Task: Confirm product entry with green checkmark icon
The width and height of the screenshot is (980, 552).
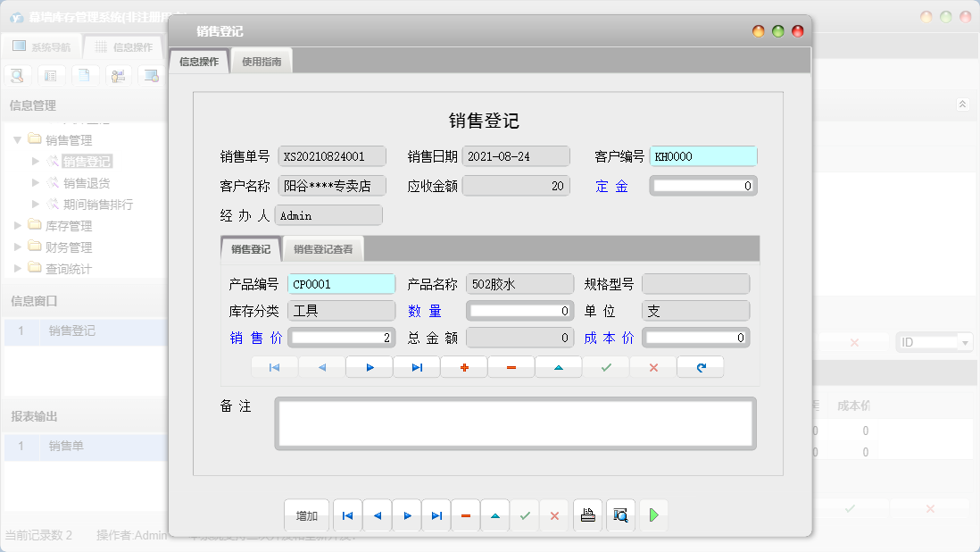Action: tap(606, 366)
